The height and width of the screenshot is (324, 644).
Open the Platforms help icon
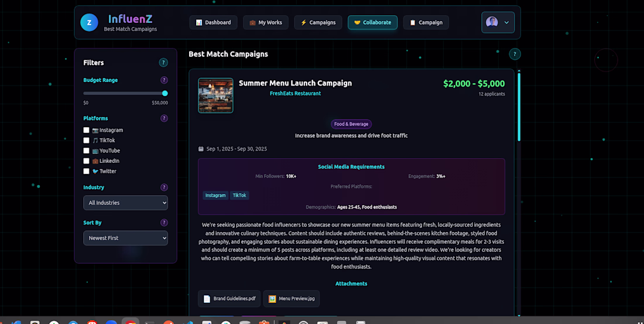tap(164, 118)
